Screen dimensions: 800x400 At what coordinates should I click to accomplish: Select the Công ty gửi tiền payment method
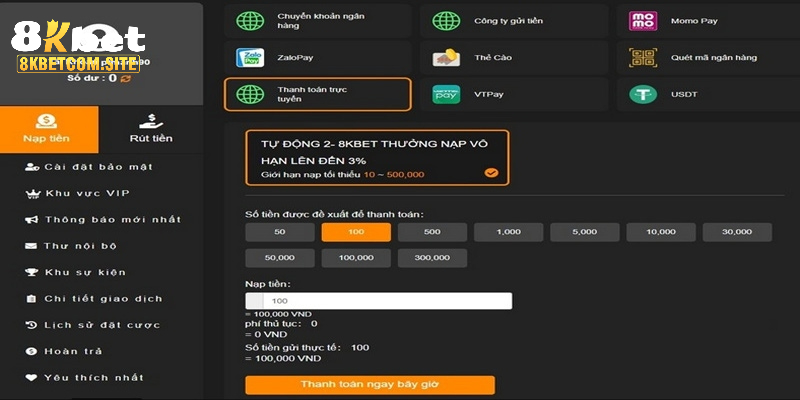(x=514, y=21)
